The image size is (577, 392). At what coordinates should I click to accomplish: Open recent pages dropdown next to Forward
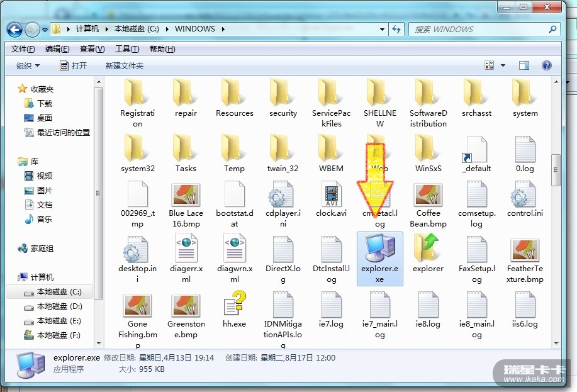coord(45,30)
